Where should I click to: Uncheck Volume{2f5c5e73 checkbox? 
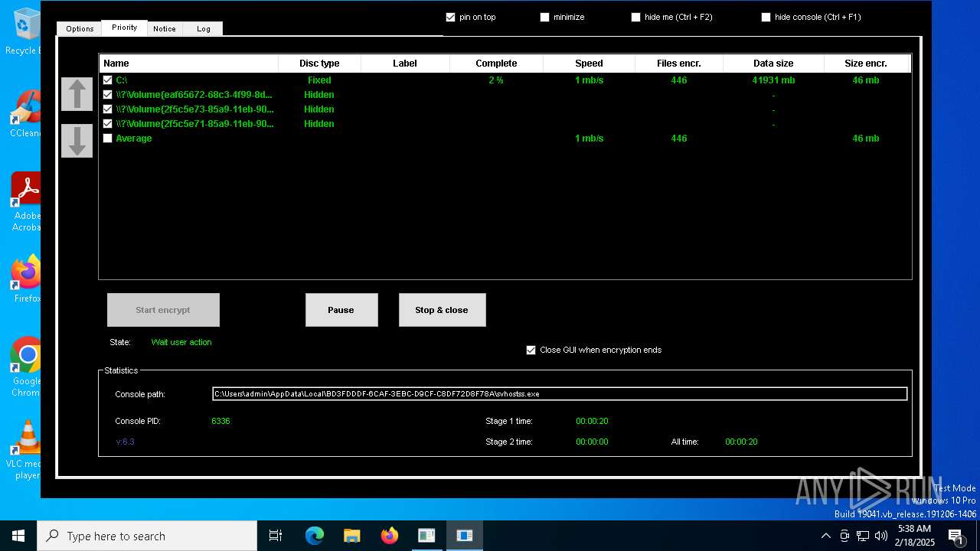click(108, 109)
